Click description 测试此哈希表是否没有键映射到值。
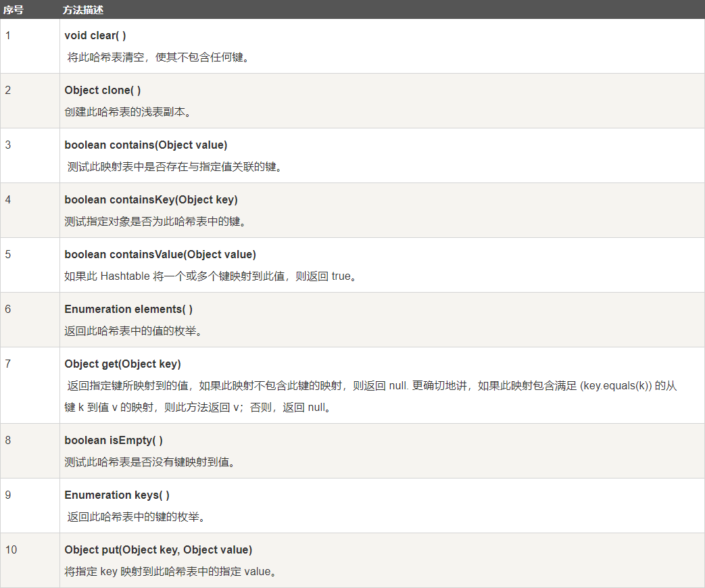The image size is (705, 588). 150,462
